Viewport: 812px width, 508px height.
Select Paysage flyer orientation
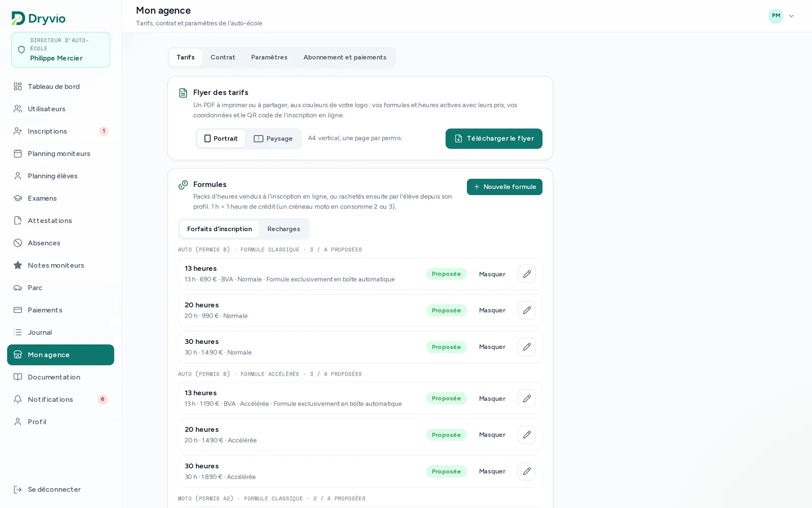pyautogui.click(x=273, y=139)
